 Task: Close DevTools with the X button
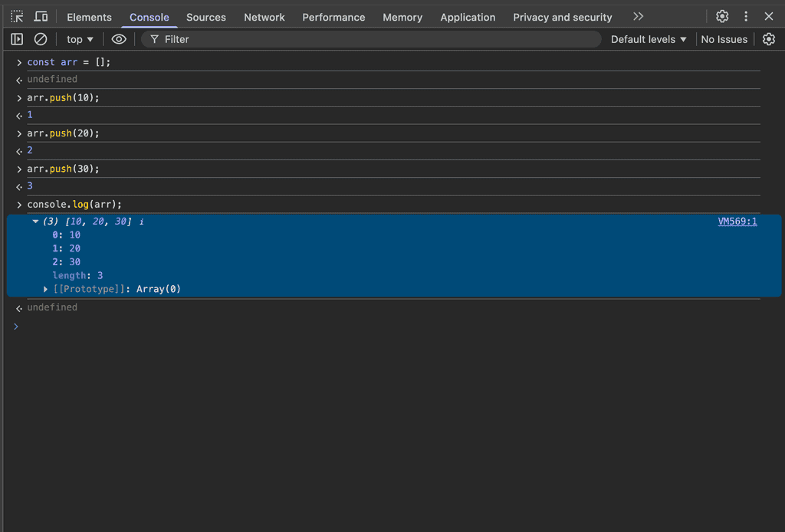click(x=769, y=17)
